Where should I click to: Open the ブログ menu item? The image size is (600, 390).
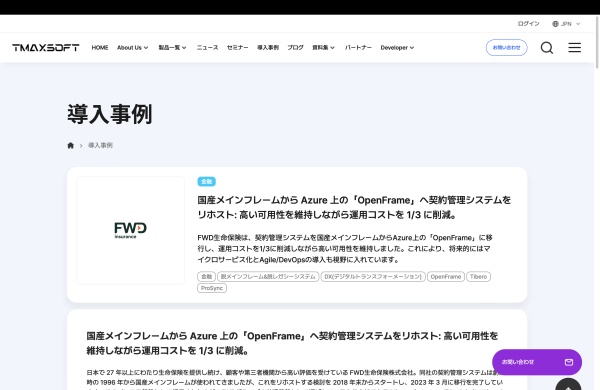[x=295, y=47]
